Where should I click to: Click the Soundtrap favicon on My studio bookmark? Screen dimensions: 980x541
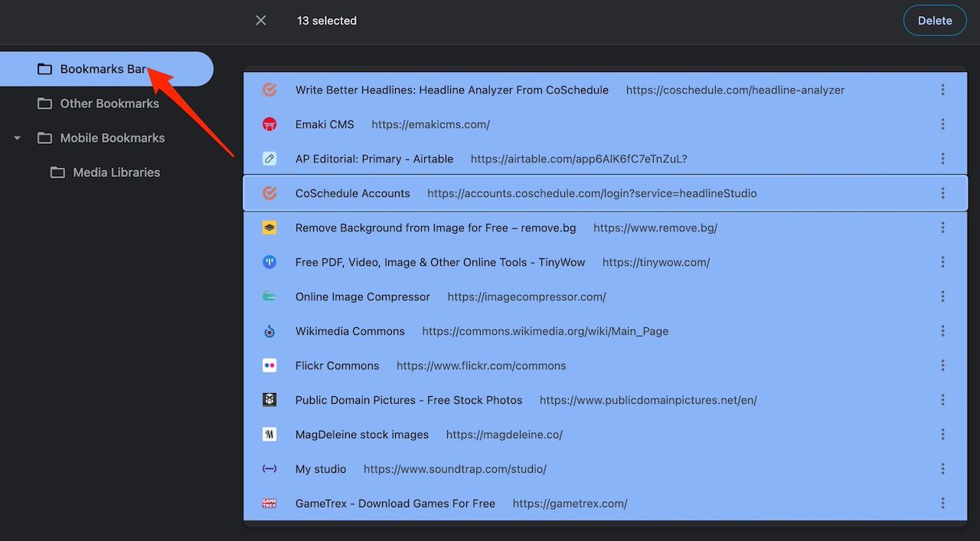click(x=269, y=469)
